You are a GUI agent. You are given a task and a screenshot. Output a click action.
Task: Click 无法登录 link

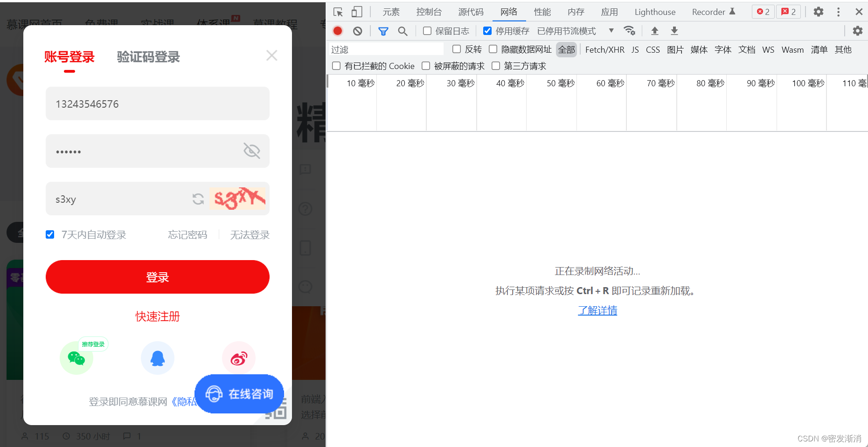tap(250, 234)
